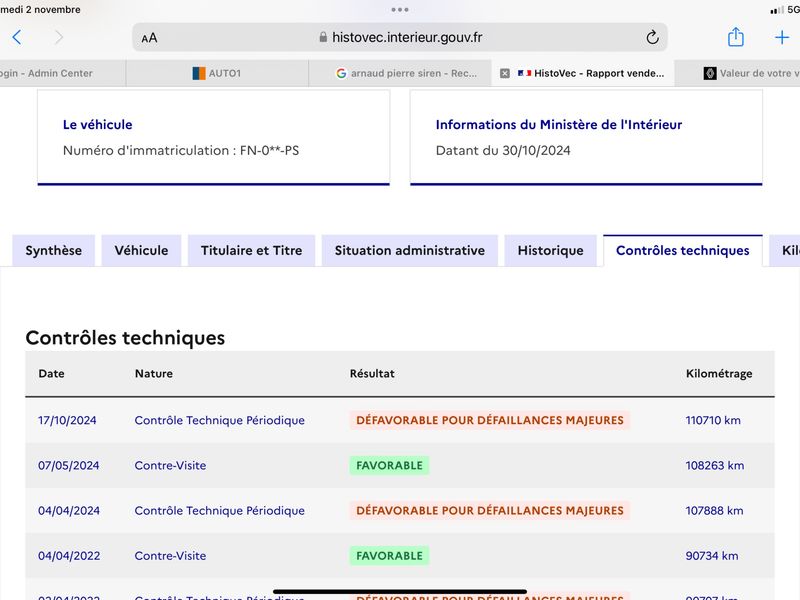Viewport: 800px width, 600px height.
Task: Open the share sheet icon
Action: pyautogui.click(x=735, y=37)
